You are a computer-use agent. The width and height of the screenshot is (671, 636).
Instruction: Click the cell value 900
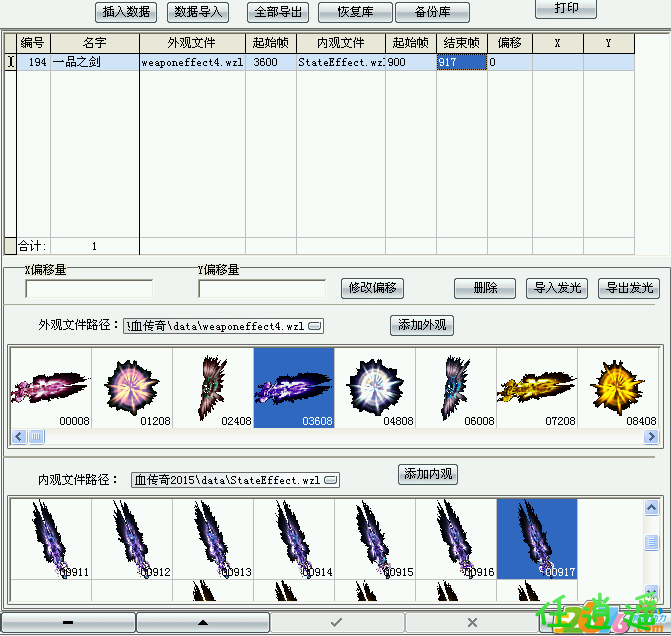click(x=410, y=62)
